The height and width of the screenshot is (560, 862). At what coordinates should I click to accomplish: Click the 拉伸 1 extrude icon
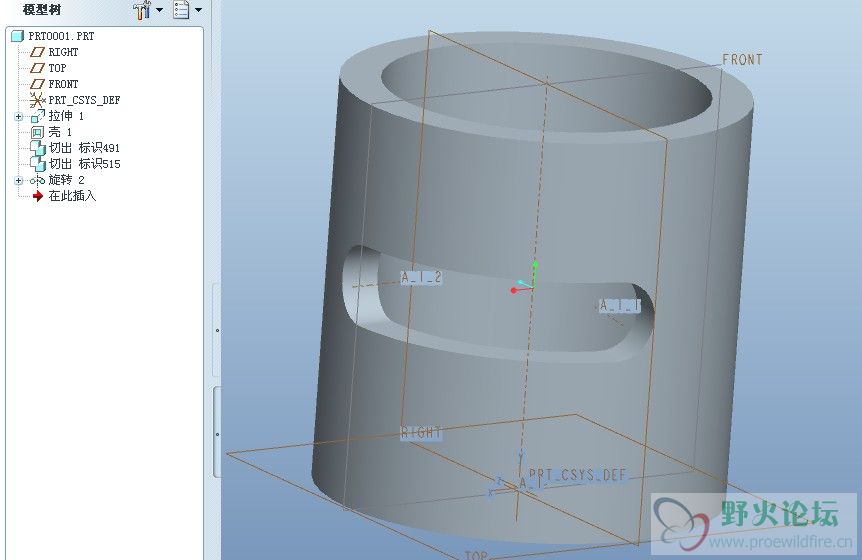click(37, 116)
